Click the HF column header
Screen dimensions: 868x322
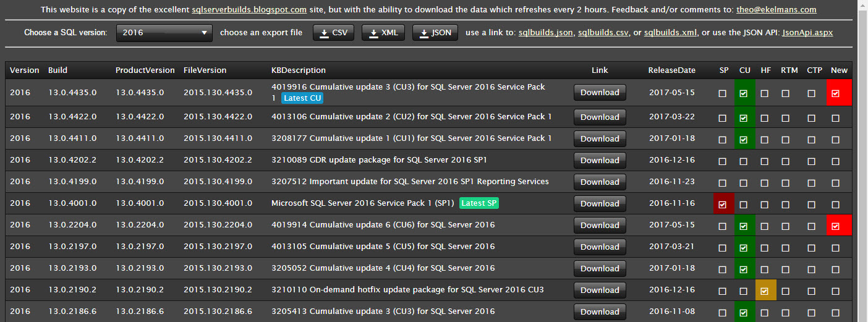point(766,70)
